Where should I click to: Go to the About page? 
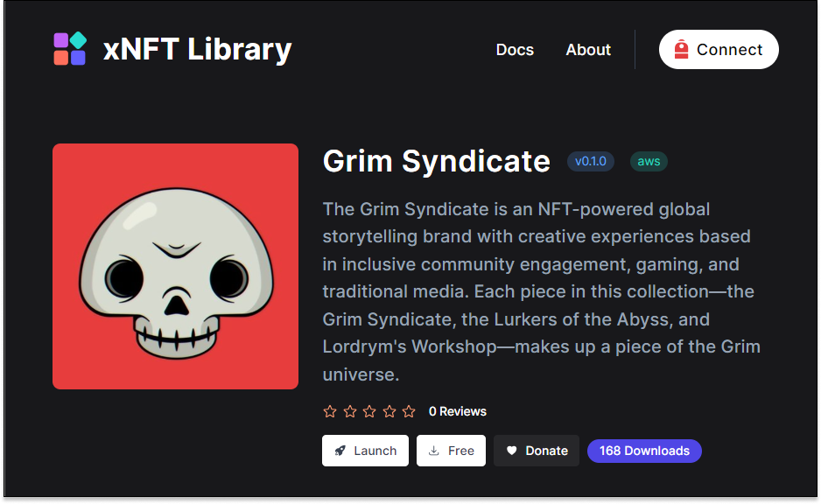coord(588,50)
